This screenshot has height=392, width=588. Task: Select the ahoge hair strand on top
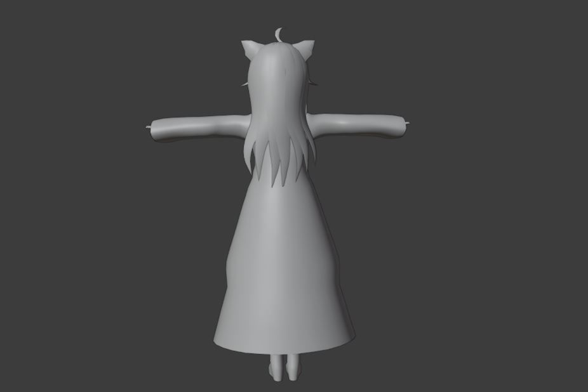tap(279, 34)
